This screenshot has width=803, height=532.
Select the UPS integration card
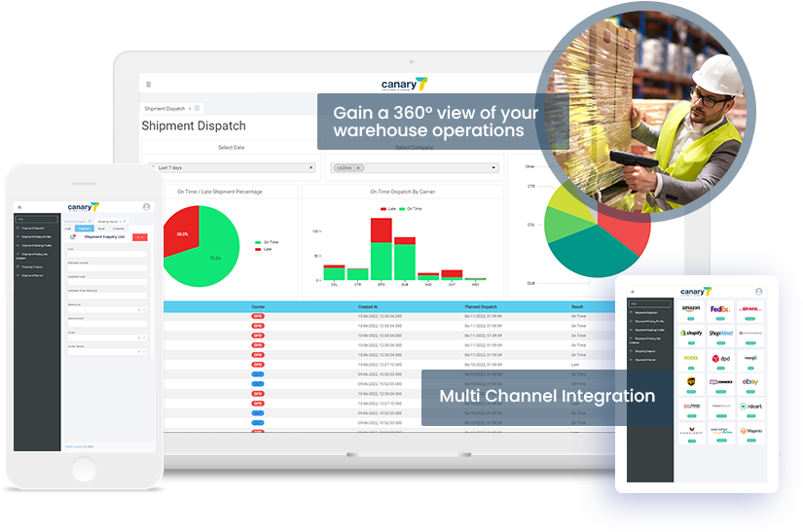click(x=691, y=384)
